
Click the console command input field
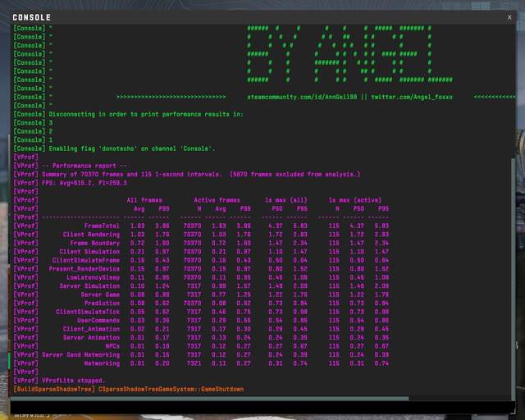pyautogui.click(x=261, y=408)
